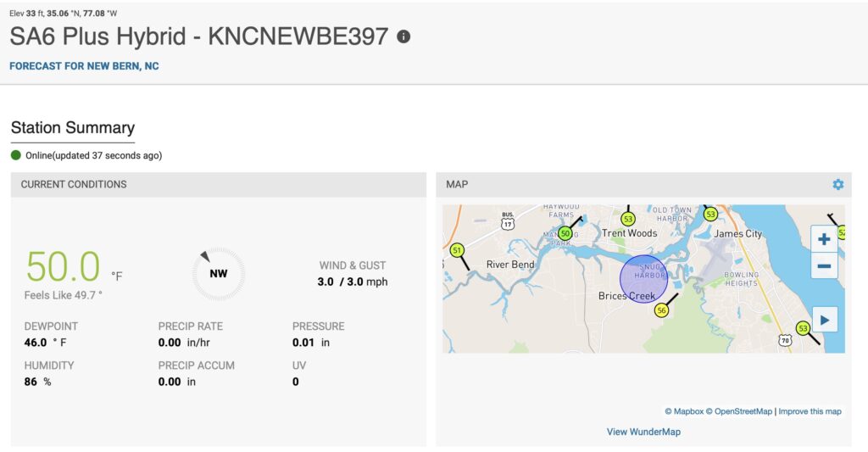Image resolution: width=868 pixels, height=452 pixels.
Task: Click the Improve this map link
Action: 810,411
